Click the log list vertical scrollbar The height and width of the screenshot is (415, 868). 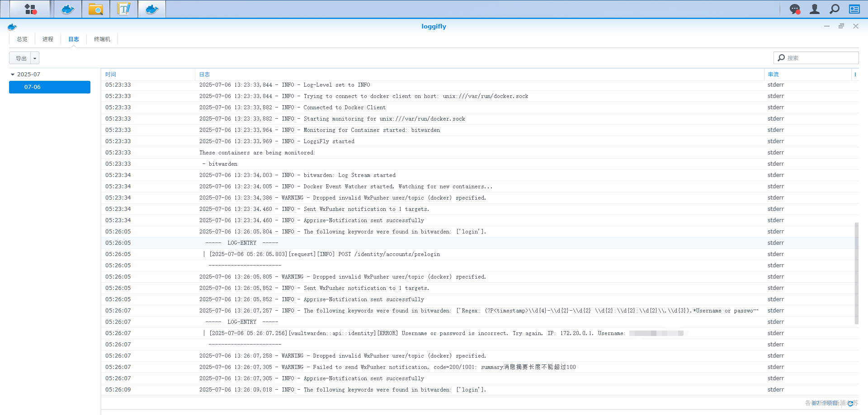point(856,273)
